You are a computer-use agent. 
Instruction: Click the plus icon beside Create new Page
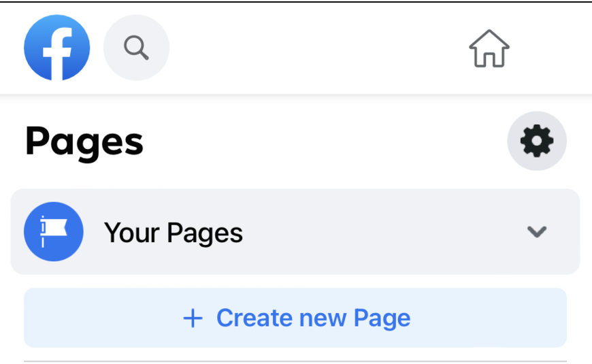click(x=193, y=318)
